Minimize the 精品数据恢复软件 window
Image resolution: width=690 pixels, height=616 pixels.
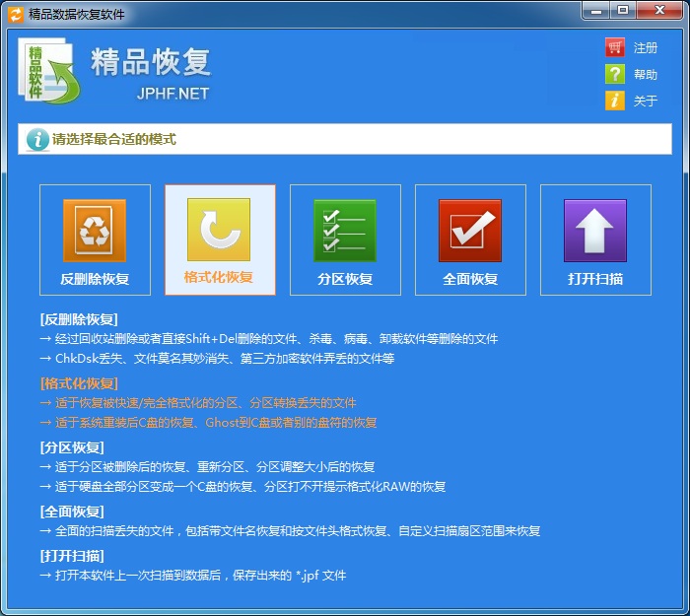tap(595, 11)
